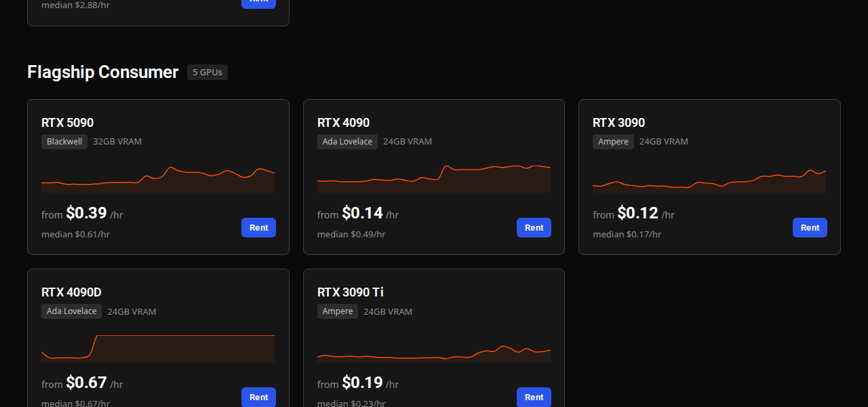View the RTX 5090 price history chart
The height and width of the screenshot is (407, 868).
(x=158, y=179)
